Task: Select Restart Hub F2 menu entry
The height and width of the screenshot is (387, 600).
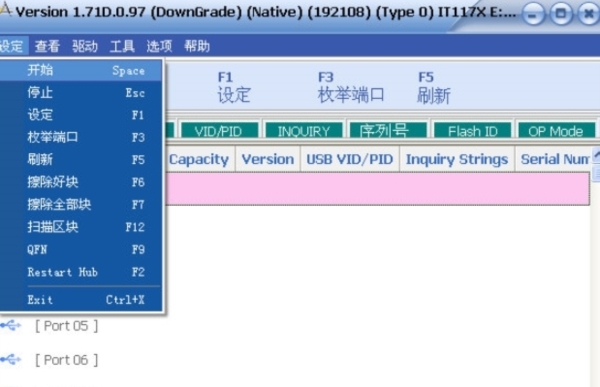Action: pos(81,272)
